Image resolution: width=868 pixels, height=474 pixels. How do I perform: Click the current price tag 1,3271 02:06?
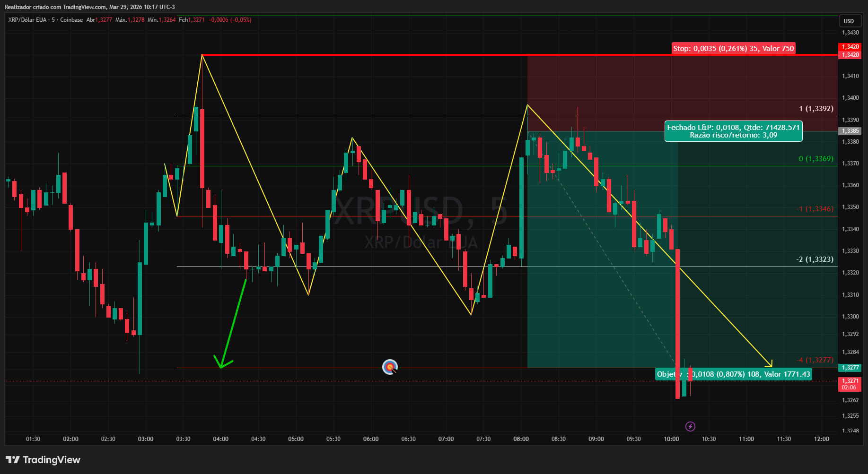tap(850, 384)
